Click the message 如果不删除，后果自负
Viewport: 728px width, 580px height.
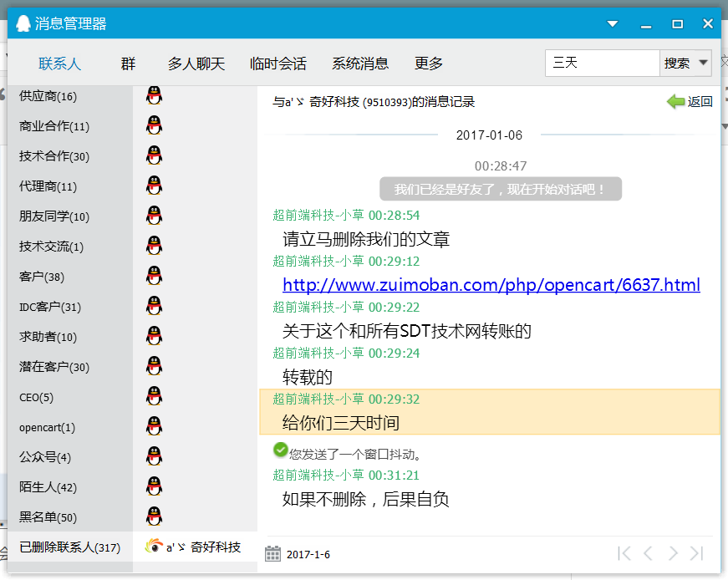(x=366, y=499)
